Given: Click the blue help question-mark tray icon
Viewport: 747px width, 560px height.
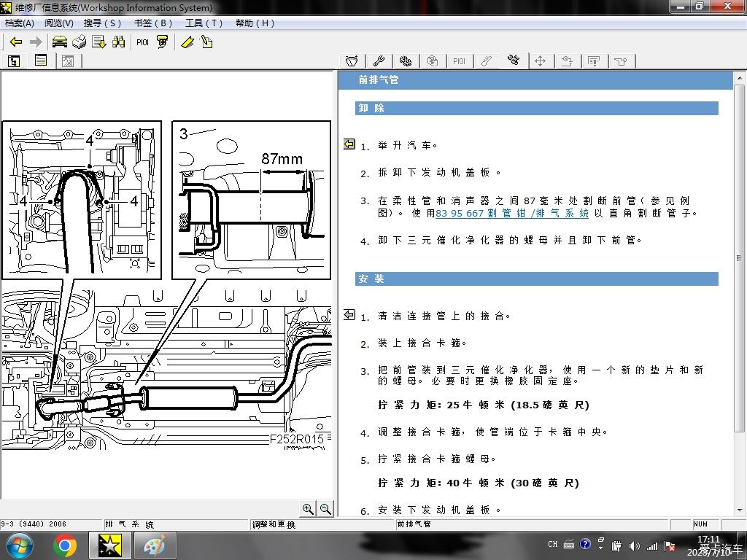Looking at the screenshot, I should pyautogui.click(x=586, y=544).
